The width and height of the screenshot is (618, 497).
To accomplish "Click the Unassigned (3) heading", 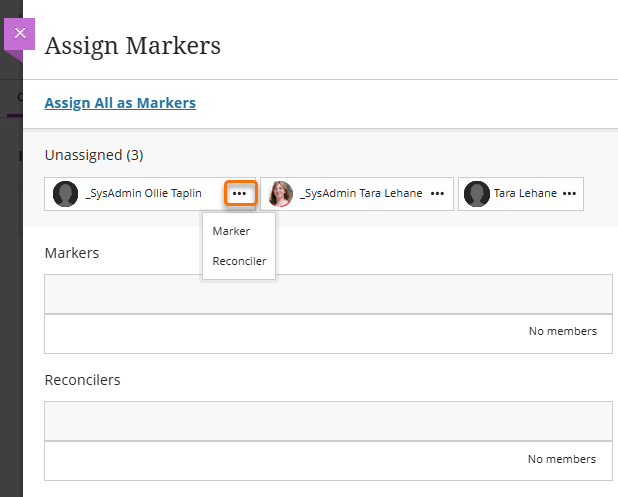I will pos(94,156).
